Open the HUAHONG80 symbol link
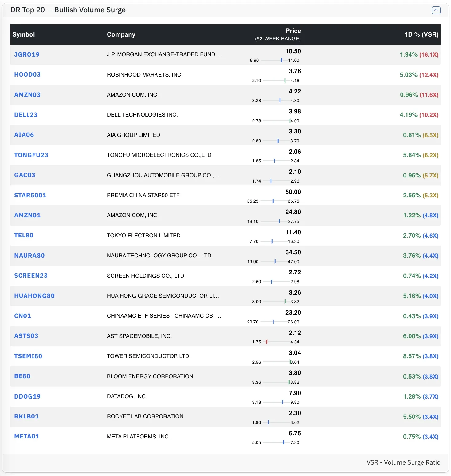The width and height of the screenshot is (451, 476). pos(34,296)
